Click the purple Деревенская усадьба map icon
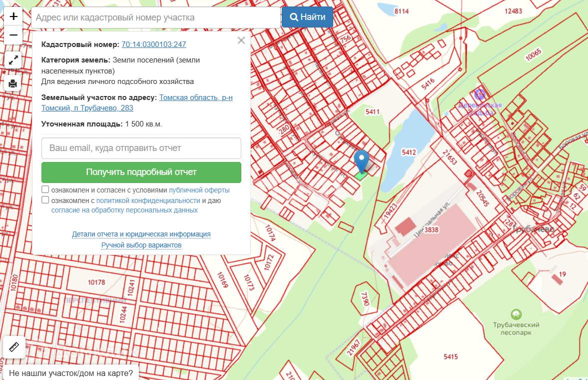The image size is (588, 380). coord(480,93)
